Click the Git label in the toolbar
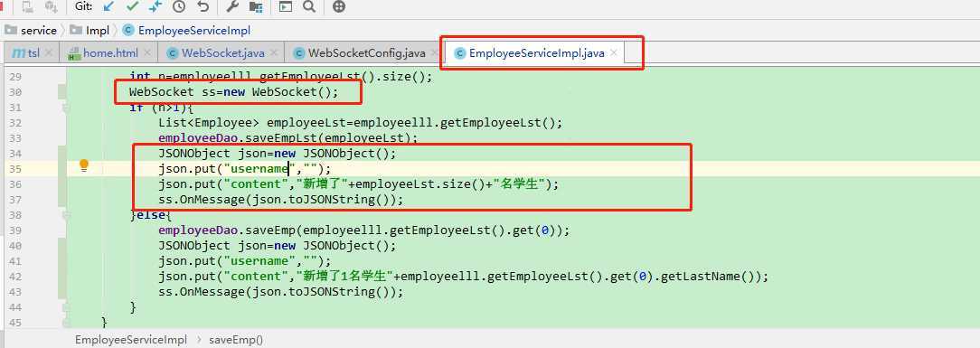Image resolution: width=980 pixels, height=348 pixels. tap(83, 5)
